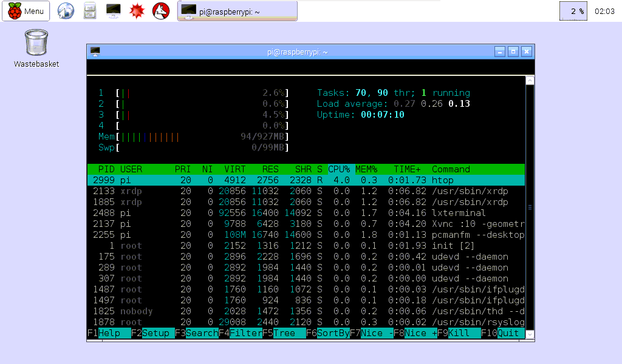Minimize the pi@raspberrypi terminal window
The height and width of the screenshot is (364, 622).
[500, 52]
